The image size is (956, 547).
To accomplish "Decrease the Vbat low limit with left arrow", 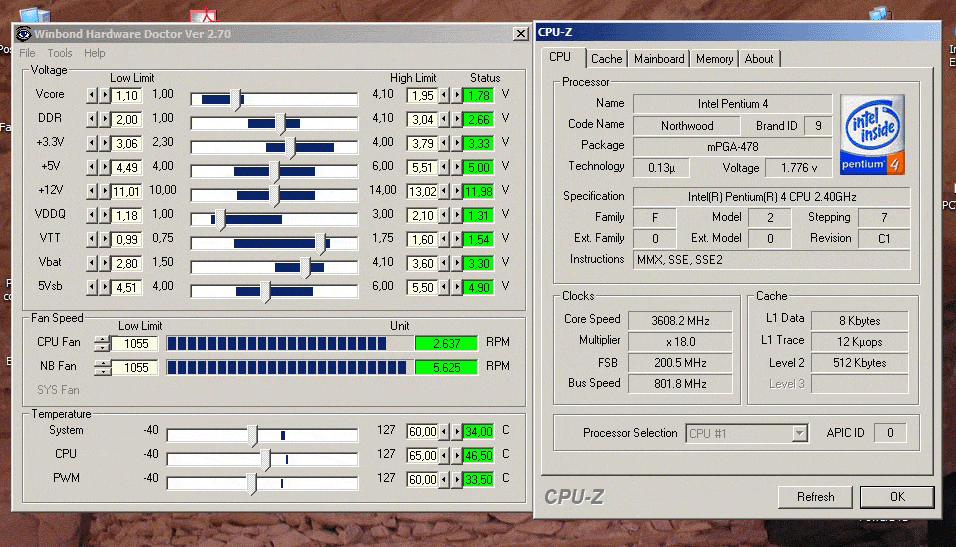I will 91,263.
